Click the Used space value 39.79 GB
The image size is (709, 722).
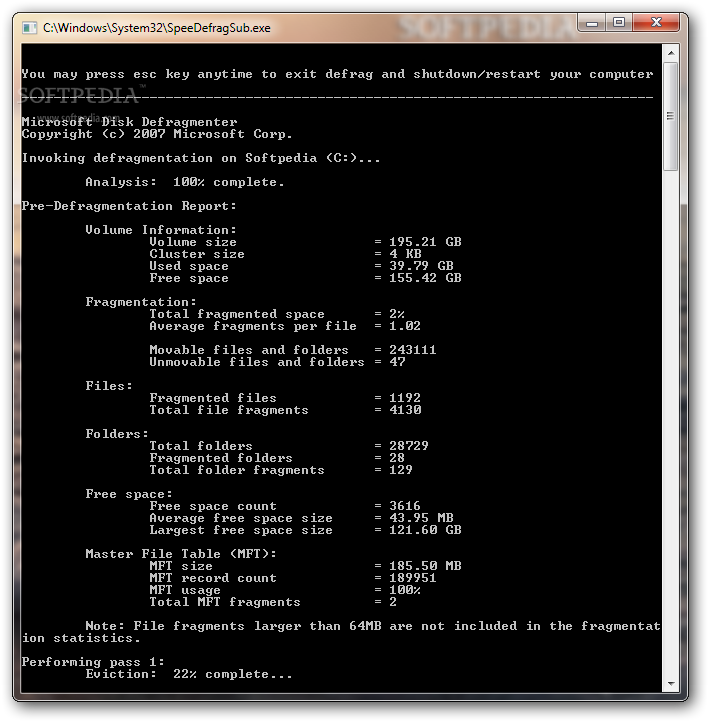421,266
